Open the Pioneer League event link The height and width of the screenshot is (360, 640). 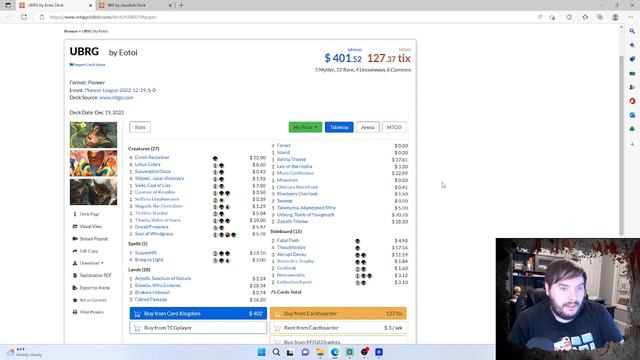tap(120, 90)
